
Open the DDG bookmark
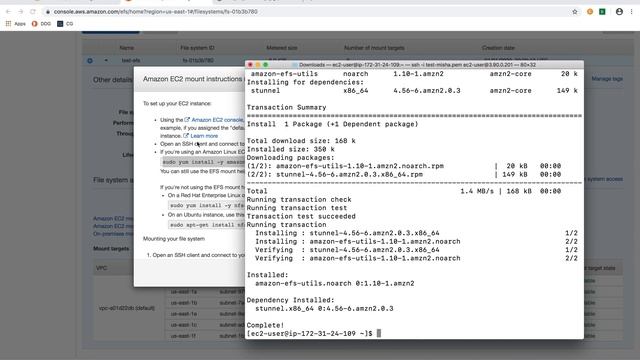click(x=41, y=24)
